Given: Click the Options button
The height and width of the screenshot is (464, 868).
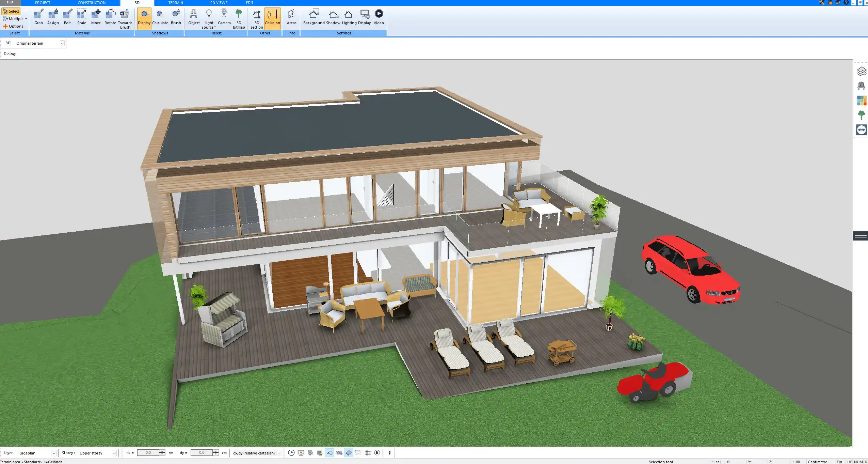Looking at the screenshot, I should [x=13, y=26].
